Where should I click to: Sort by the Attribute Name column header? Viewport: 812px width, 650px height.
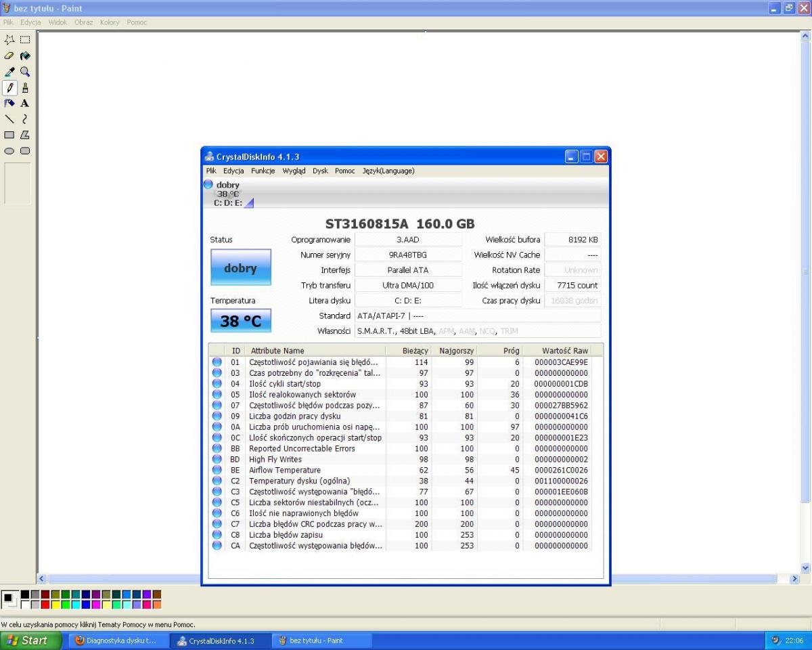pos(315,351)
